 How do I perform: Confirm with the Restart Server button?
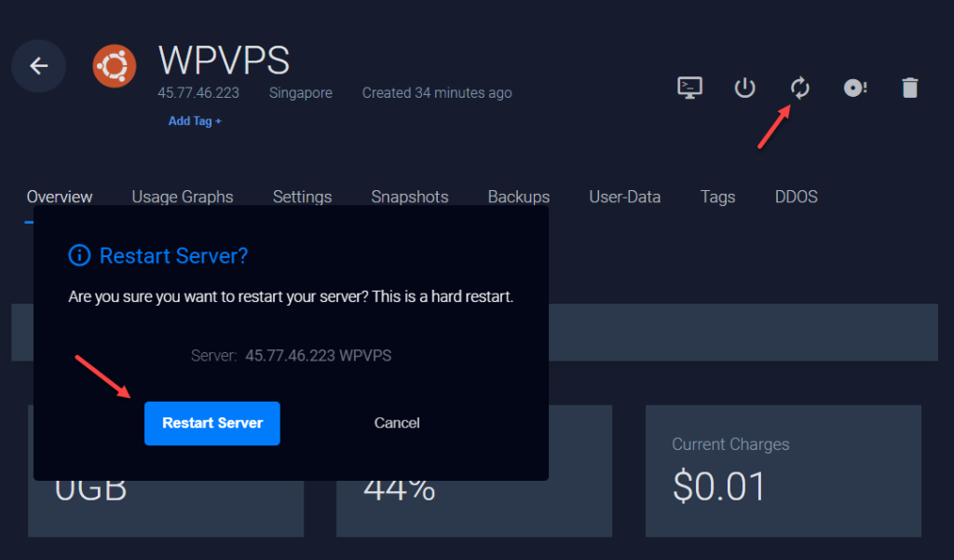211,423
